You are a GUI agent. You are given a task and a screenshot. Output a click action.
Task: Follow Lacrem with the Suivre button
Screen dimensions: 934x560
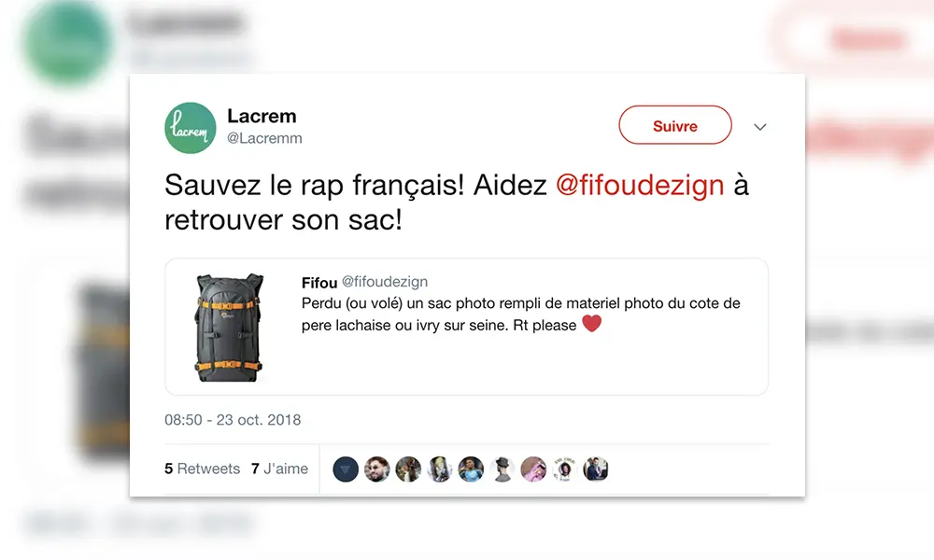click(x=675, y=125)
